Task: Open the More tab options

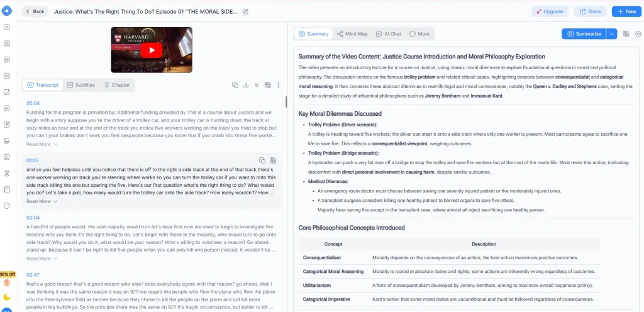Action: coord(419,34)
